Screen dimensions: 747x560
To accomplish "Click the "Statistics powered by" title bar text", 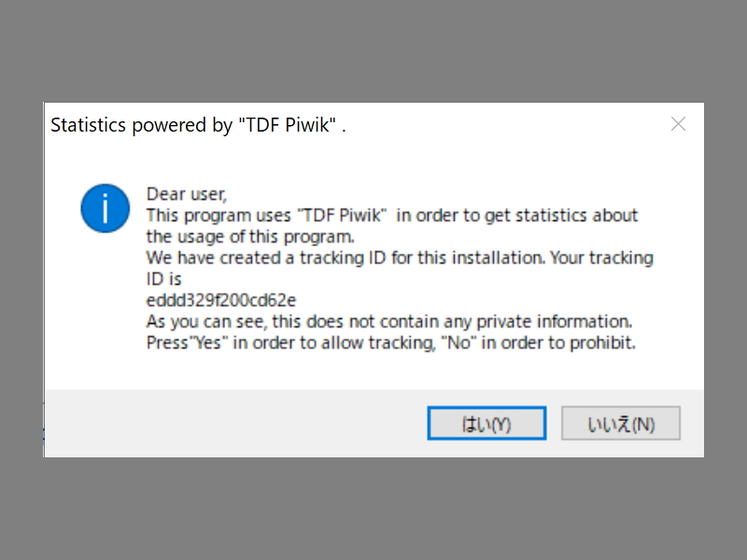I will 140,125.
